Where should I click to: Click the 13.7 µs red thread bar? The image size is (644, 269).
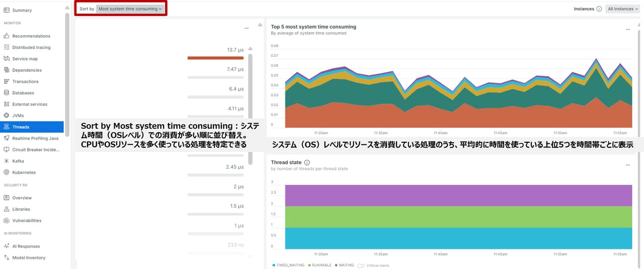[x=215, y=58]
